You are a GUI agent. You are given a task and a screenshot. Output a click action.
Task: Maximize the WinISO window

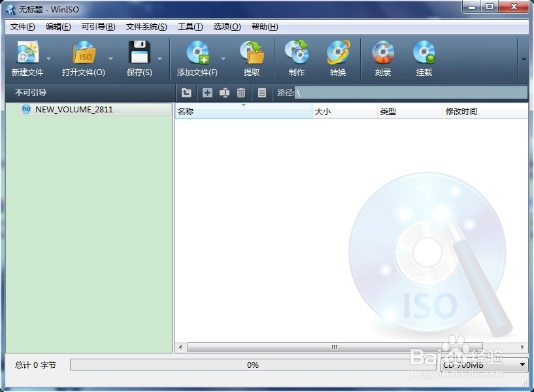490,7
